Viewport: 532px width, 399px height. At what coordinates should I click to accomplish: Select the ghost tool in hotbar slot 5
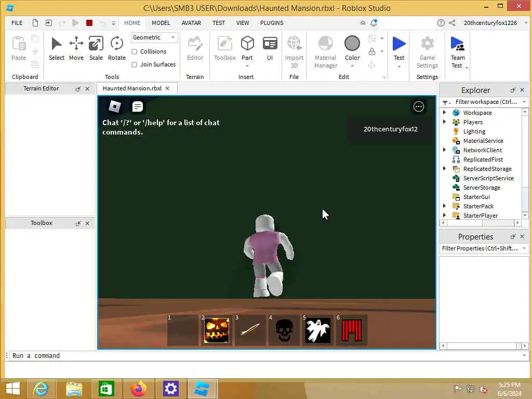pyautogui.click(x=317, y=330)
